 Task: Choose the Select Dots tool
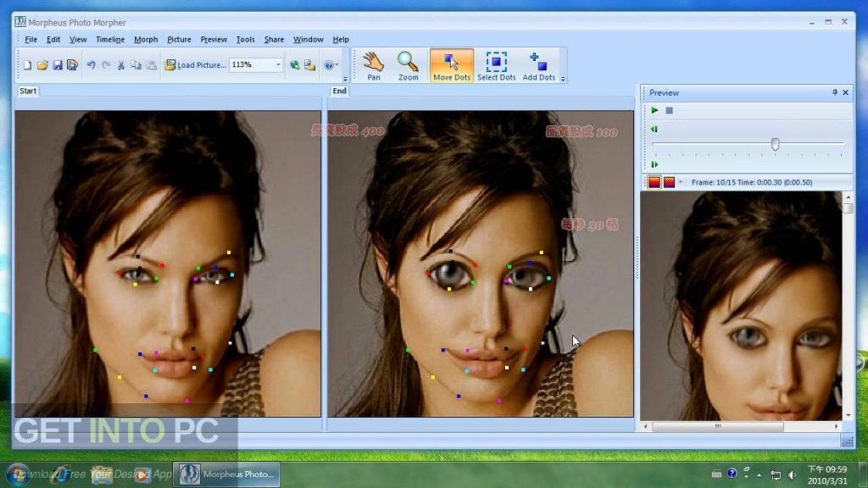[x=497, y=66]
